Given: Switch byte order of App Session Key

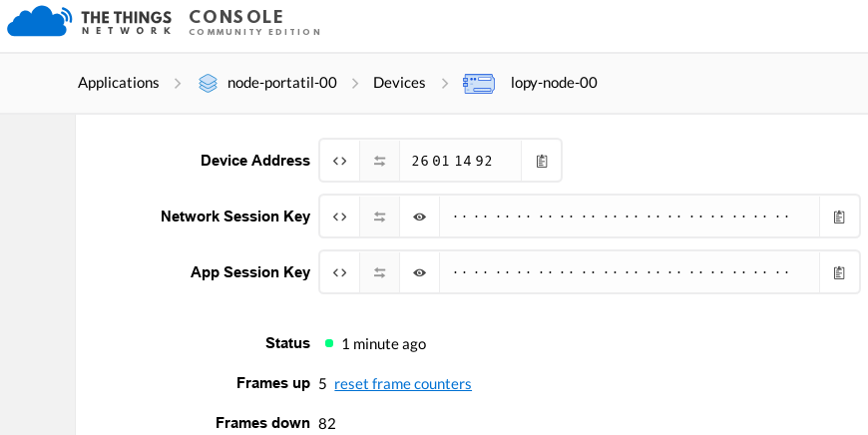Looking at the screenshot, I should tap(380, 272).
